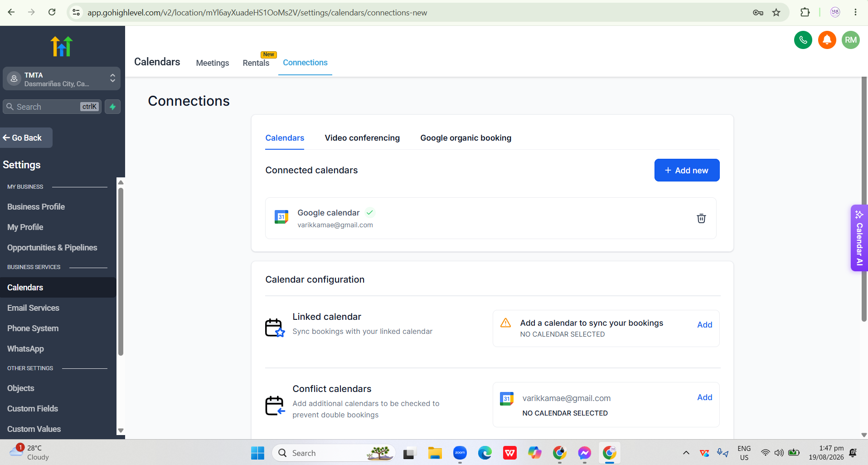The image size is (868, 465).
Task: Expand the TMTA location switcher
Action: point(62,79)
